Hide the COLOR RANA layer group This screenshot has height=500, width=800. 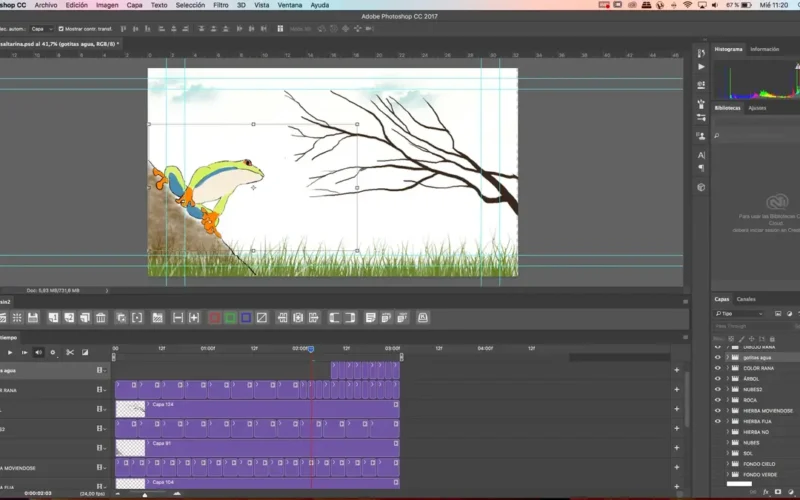point(717,368)
